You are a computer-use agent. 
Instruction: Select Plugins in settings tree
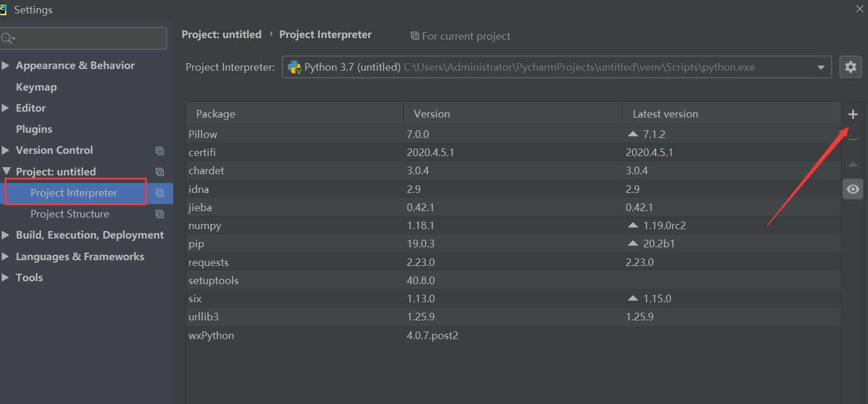(x=34, y=129)
